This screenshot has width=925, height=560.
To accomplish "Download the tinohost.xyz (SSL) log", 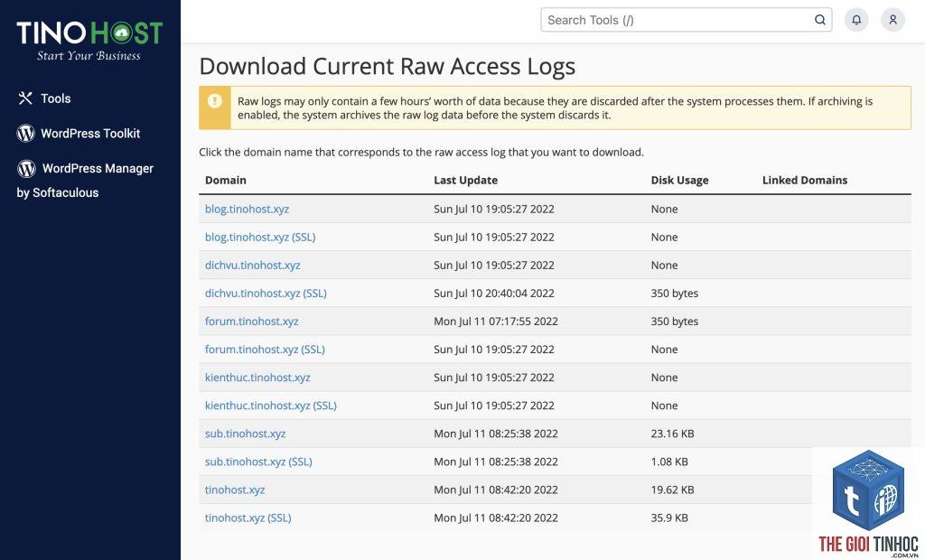I will pos(248,518).
